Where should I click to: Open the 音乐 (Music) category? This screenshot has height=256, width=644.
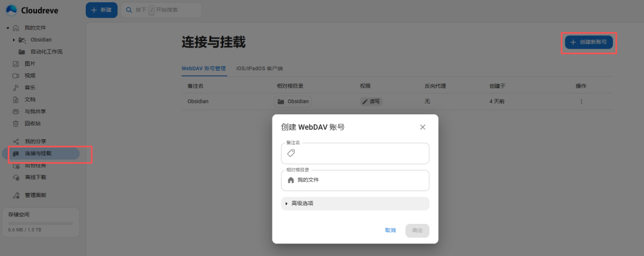pos(30,88)
